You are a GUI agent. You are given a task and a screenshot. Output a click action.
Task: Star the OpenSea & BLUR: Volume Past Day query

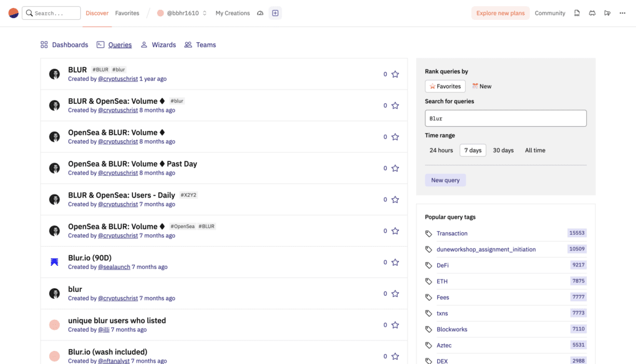[x=395, y=168]
